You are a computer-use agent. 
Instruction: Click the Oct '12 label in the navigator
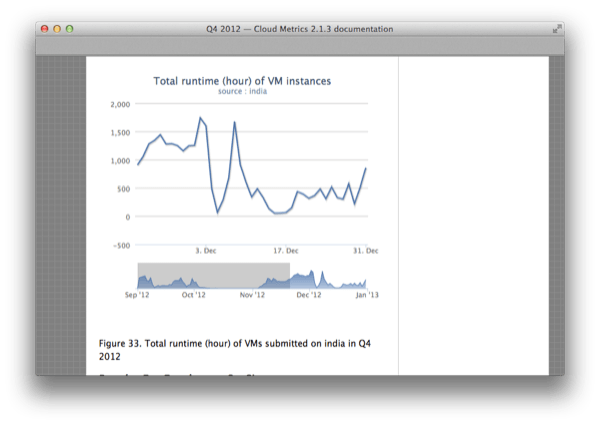[194, 295]
